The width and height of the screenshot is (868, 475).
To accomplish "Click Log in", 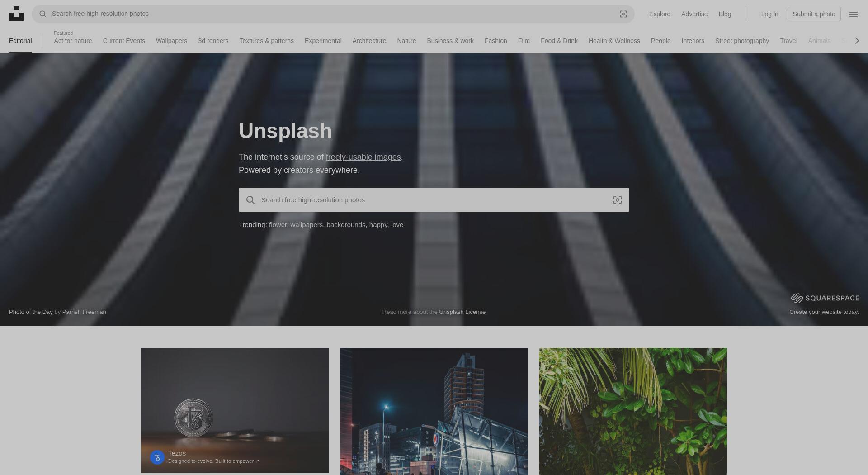I will tap(769, 14).
